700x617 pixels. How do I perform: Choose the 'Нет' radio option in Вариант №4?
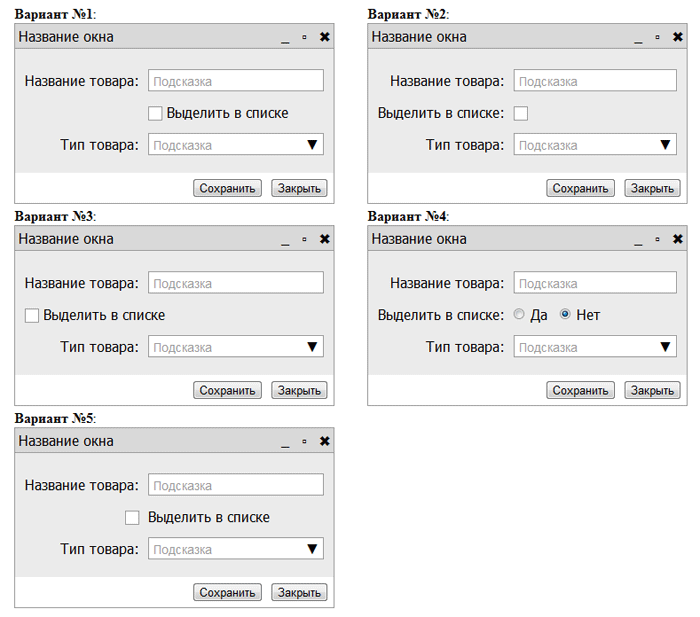pos(565,315)
